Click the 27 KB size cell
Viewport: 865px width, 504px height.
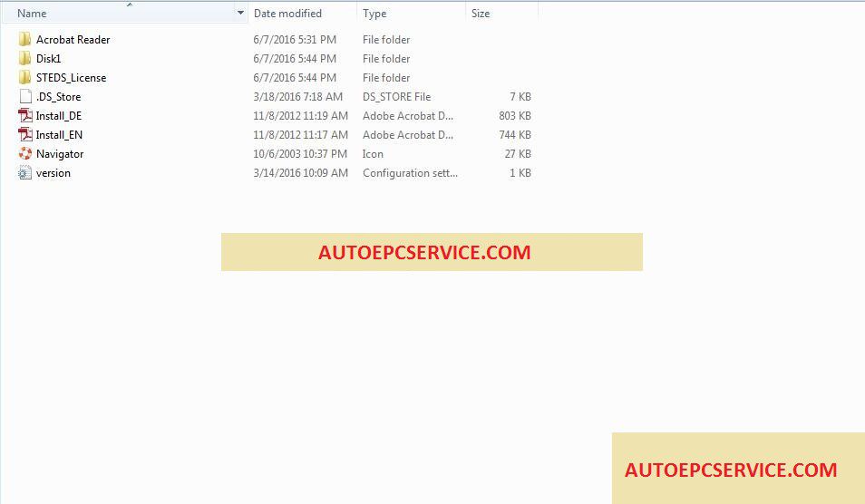(518, 154)
